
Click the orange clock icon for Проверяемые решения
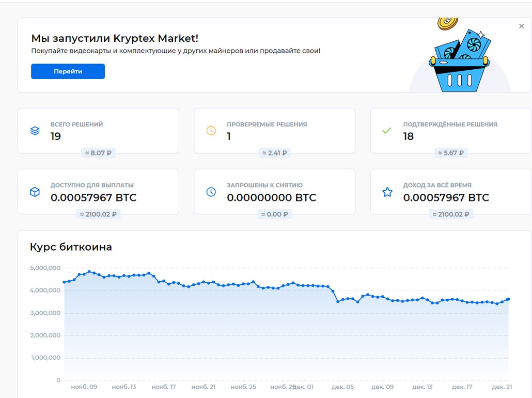click(211, 131)
